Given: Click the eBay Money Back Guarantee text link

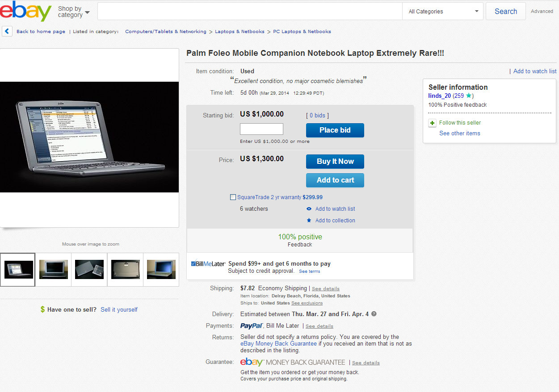Looking at the screenshot, I should pyautogui.click(x=279, y=344).
